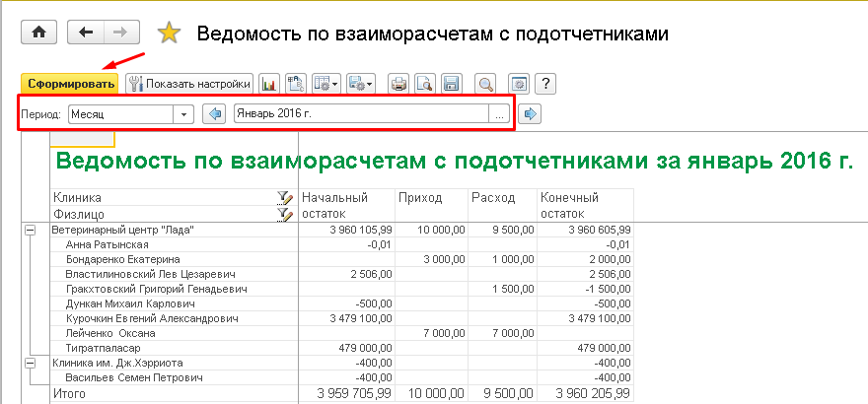Click filter icon next to Клиника header
868x404 pixels.
pos(285,198)
